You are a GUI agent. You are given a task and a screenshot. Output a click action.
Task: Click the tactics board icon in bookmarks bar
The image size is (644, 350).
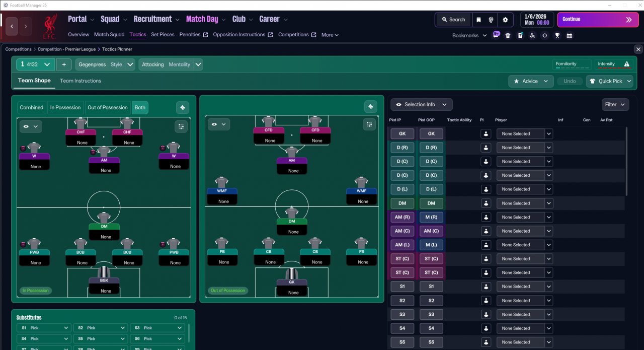point(520,36)
